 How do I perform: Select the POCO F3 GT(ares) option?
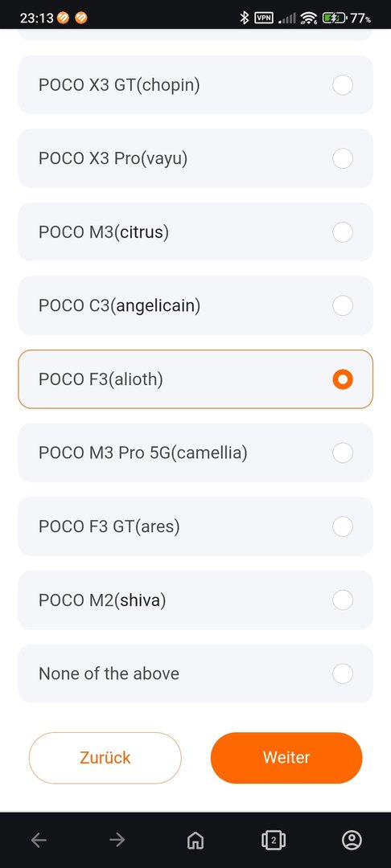(195, 526)
